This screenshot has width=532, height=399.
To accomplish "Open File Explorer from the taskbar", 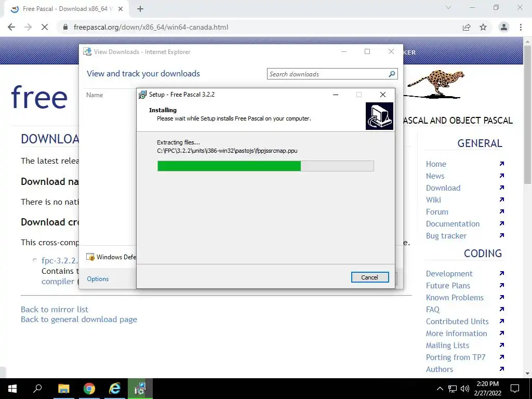I will pos(63,389).
